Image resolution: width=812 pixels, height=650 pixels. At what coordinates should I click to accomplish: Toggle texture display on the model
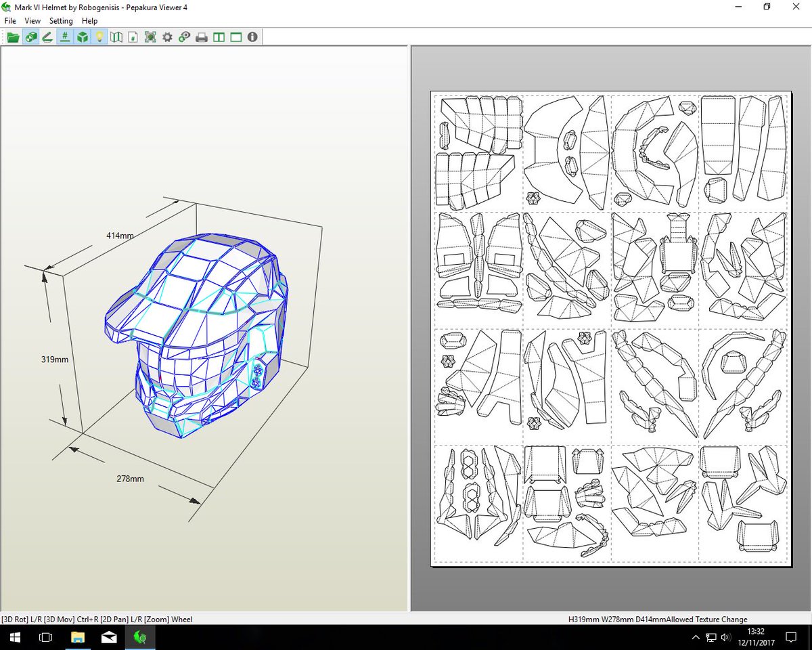[30, 37]
